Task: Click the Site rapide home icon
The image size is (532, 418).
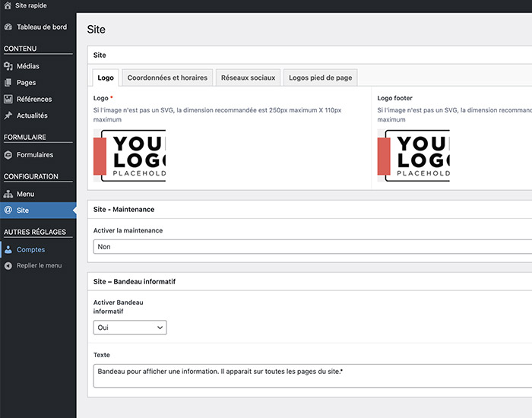Action: pyautogui.click(x=8, y=5)
